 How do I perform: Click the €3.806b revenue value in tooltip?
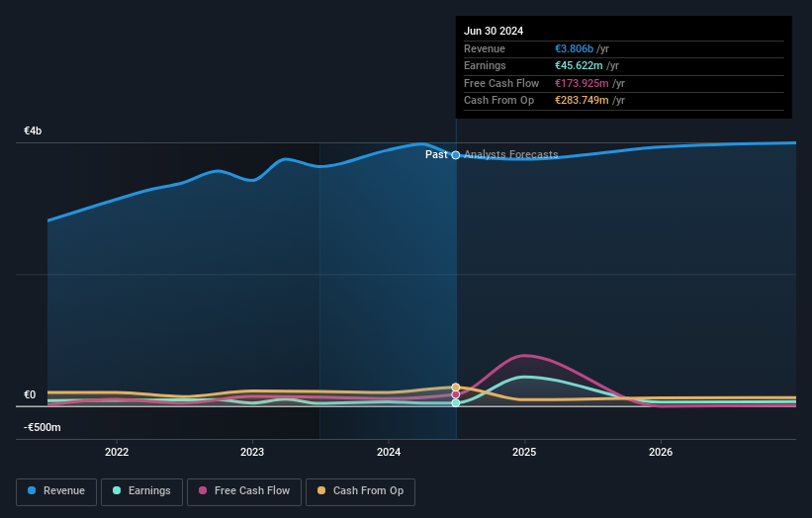point(574,48)
